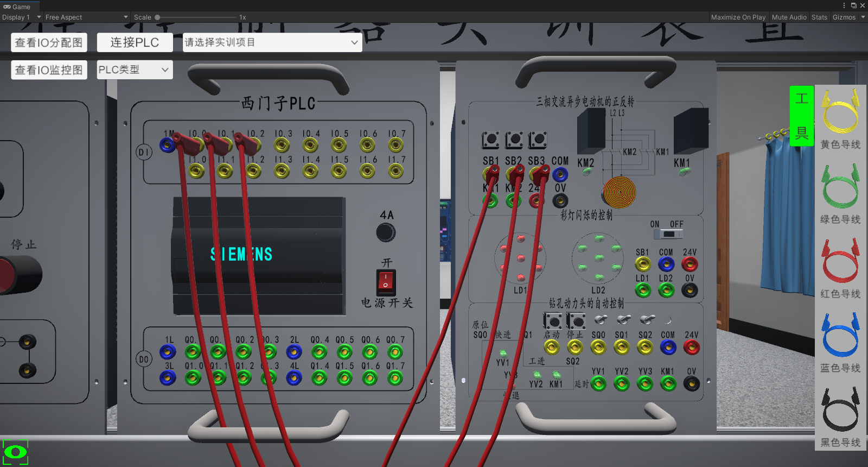Click the I0.4 input terminal

(x=310, y=144)
